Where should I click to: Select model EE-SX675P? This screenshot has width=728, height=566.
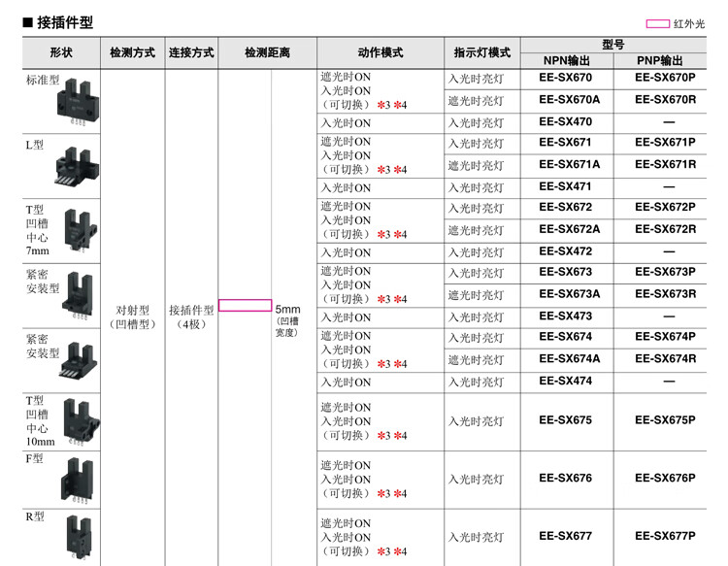[665, 420]
